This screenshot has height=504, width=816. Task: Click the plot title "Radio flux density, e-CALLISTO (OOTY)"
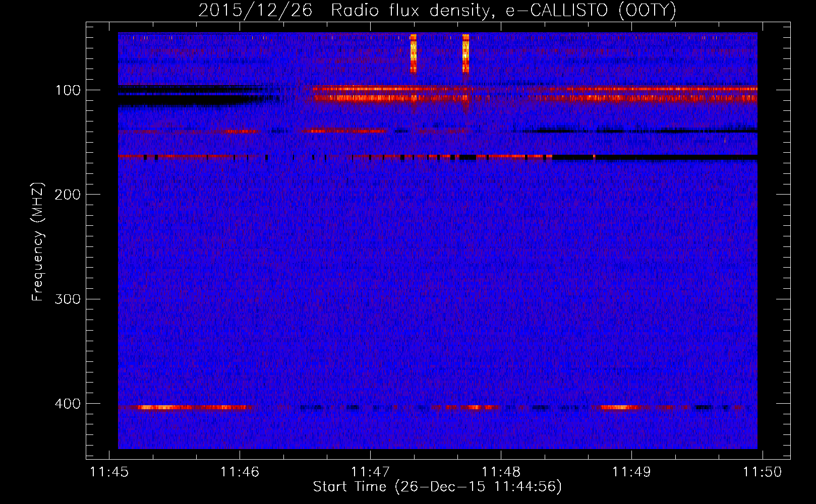tap(503, 10)
